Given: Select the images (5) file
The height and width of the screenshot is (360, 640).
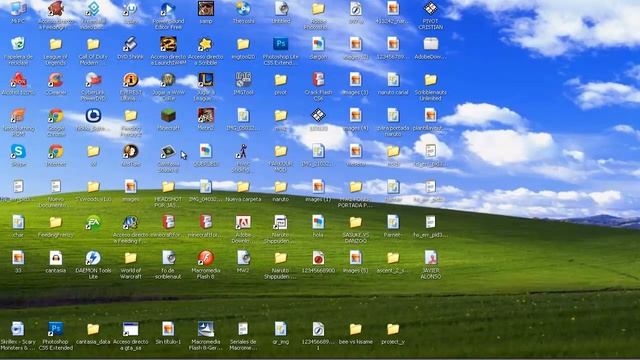Looking at the screenshot, I should coord(356,258).
